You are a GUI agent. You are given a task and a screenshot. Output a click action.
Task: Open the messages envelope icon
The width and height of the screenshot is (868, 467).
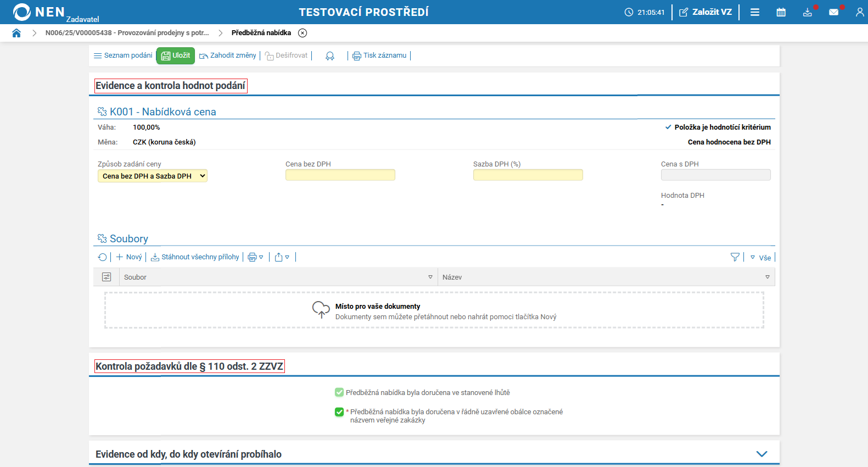833,12
